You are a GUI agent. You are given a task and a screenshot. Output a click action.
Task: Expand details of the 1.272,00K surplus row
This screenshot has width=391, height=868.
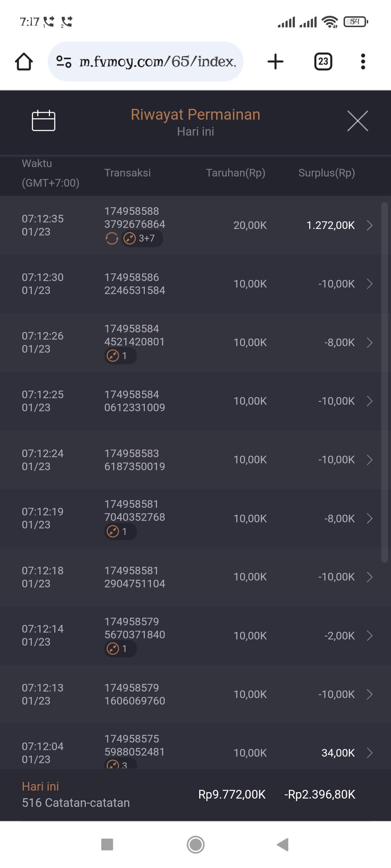(370, 225)
